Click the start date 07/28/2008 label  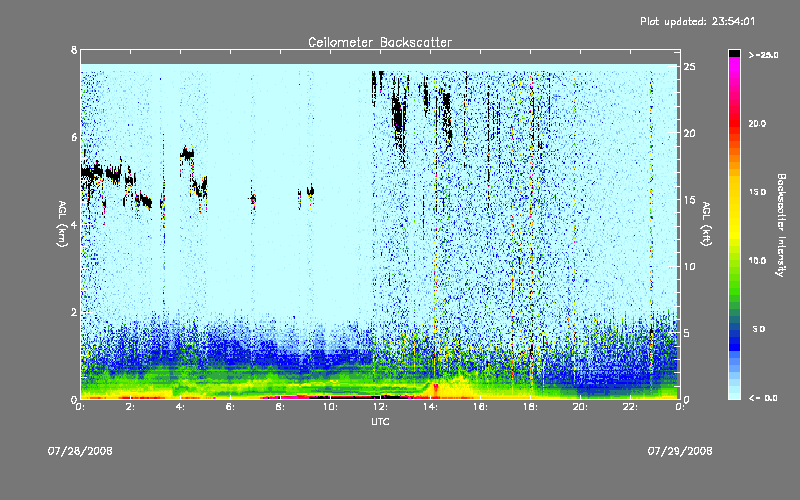tap(80, 451)
